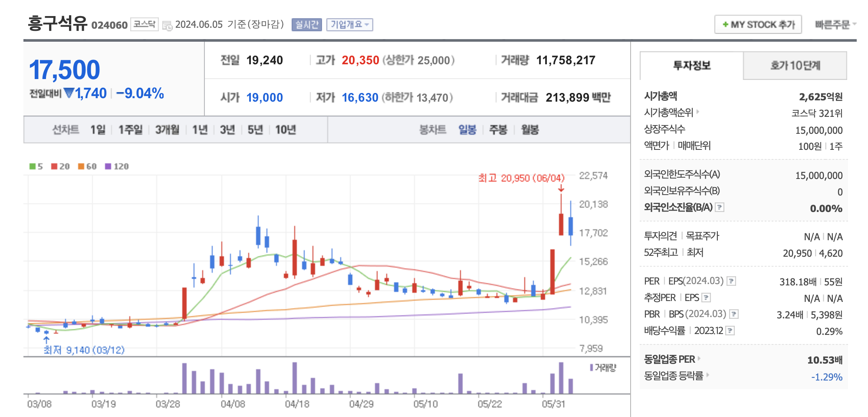Viewport: 868px width, 417px height.
Task: Click the 시가 value 19,000
Action: coord(264,97)
